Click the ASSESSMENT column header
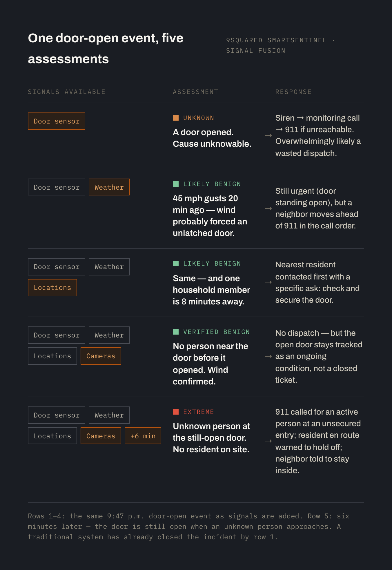The height and width of the screenshot is (570, 392). click(195, 92)
